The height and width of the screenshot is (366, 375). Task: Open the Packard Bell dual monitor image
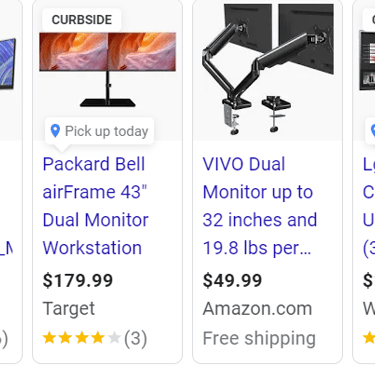coord(107,69)
